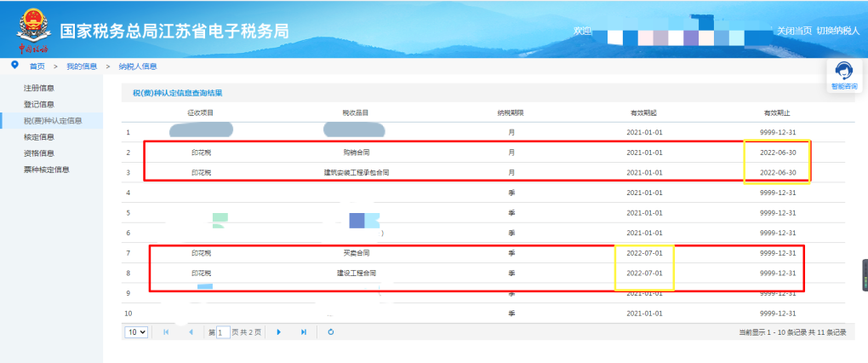The image size is (868, 363).
Task: Click the tax bureau emblem logo
Action: coord(32,31)
